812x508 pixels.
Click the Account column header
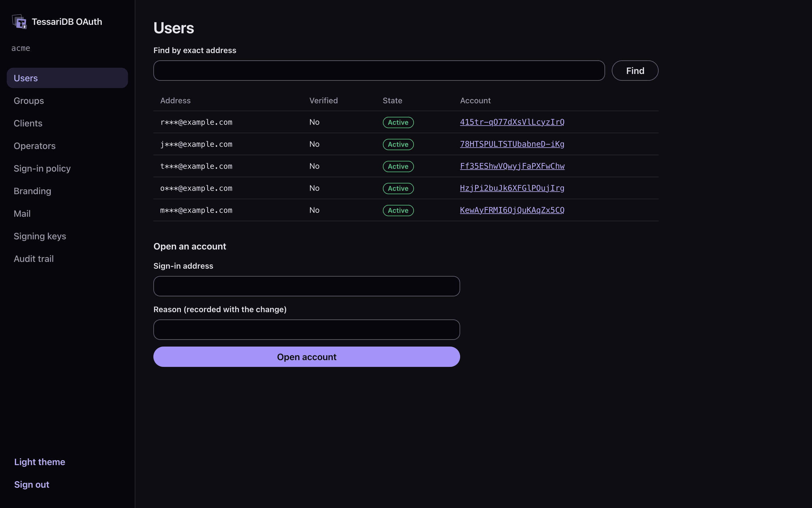[475, 100]
